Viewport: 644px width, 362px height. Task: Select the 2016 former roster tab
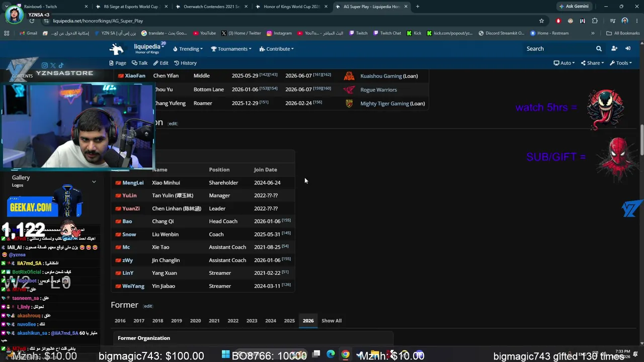[120, 321]
